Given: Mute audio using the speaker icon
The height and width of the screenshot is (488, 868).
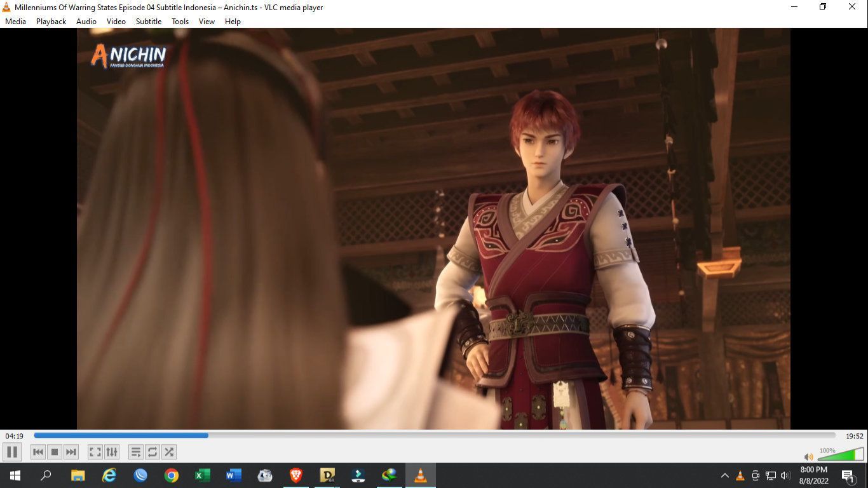Looking at the screenshot, I should click(808, 457).
